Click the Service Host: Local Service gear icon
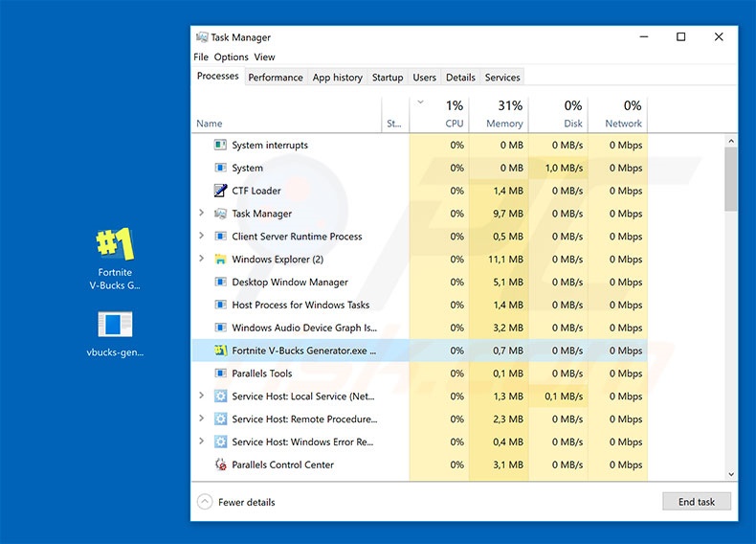This screenshot has width=756, height=544. point(220,396)
